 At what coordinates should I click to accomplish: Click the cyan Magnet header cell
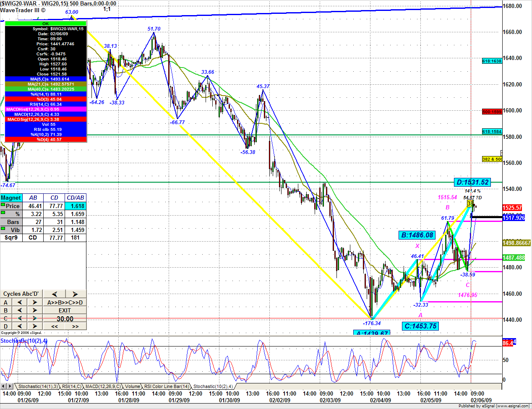(11, 198)
